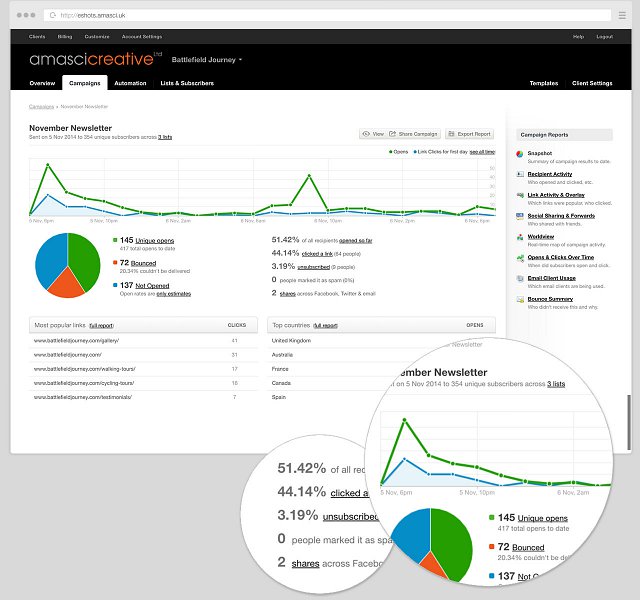
Task: Click the green Unique opens legend swatch
Action: [115, 240]
